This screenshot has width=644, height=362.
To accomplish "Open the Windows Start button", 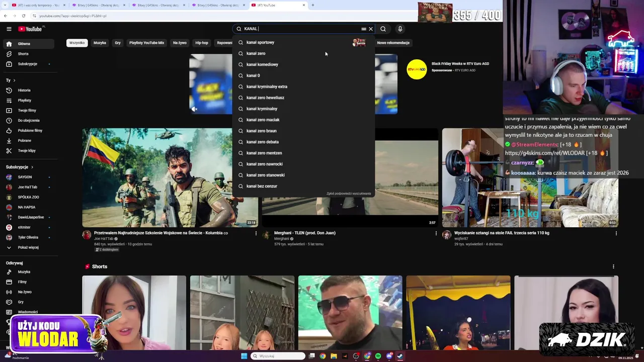I will (244, 356).
